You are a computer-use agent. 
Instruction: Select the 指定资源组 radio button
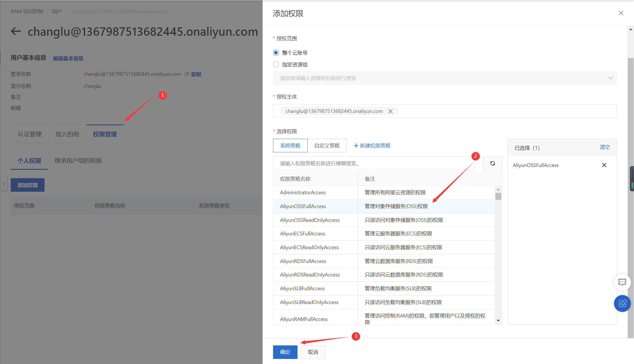click(276, 64)
